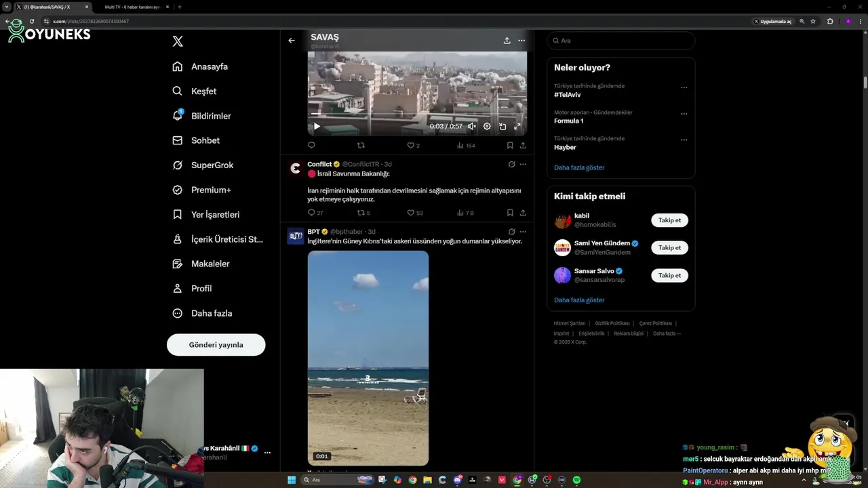
Task: Open more options on Conflict post
Action: 523,164
